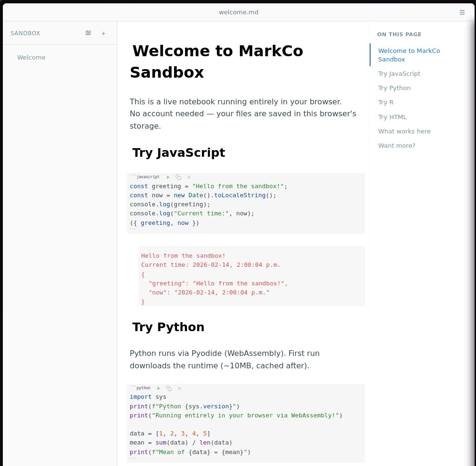
Task: Go to What works here in outline
Action: (404, 132)
